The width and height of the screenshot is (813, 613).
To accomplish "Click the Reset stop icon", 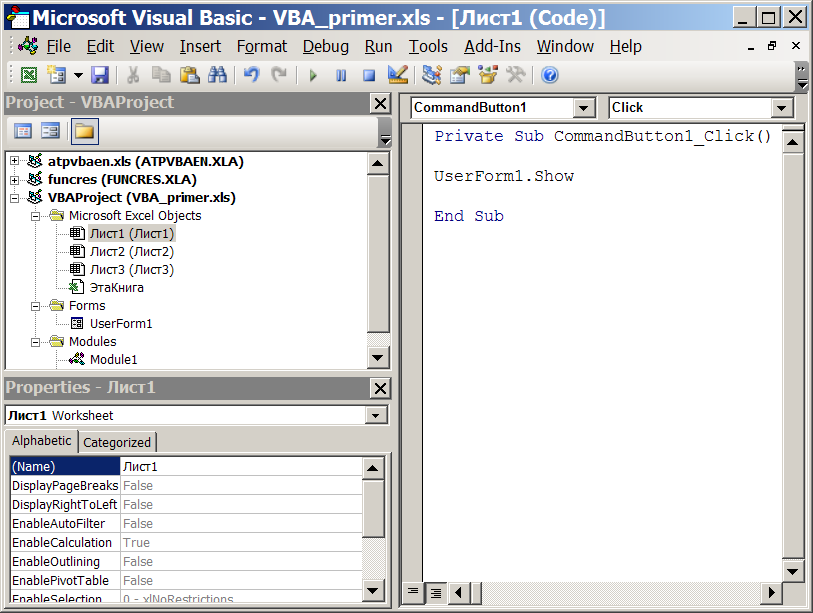I will click(369, 76).
